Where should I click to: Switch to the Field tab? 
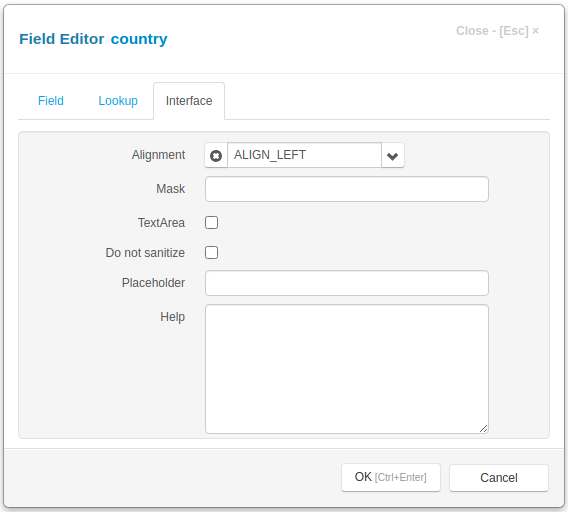coord(51,101)
